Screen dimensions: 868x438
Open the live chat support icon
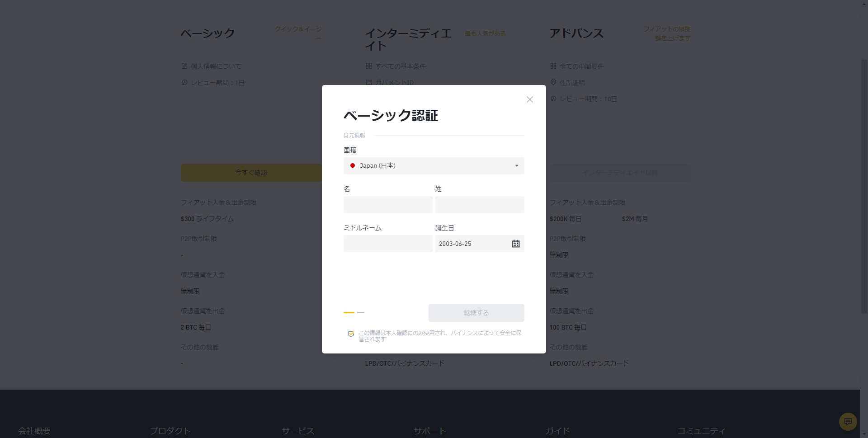(x=848, y=422)
